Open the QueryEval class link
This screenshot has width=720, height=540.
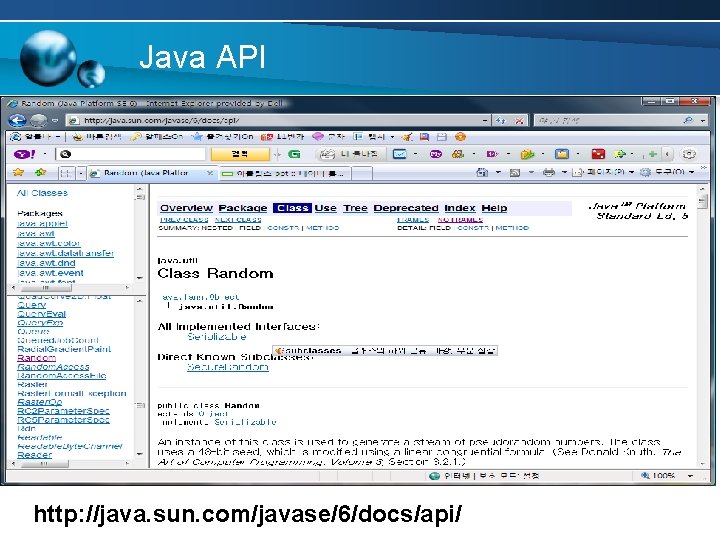point(41,314)
